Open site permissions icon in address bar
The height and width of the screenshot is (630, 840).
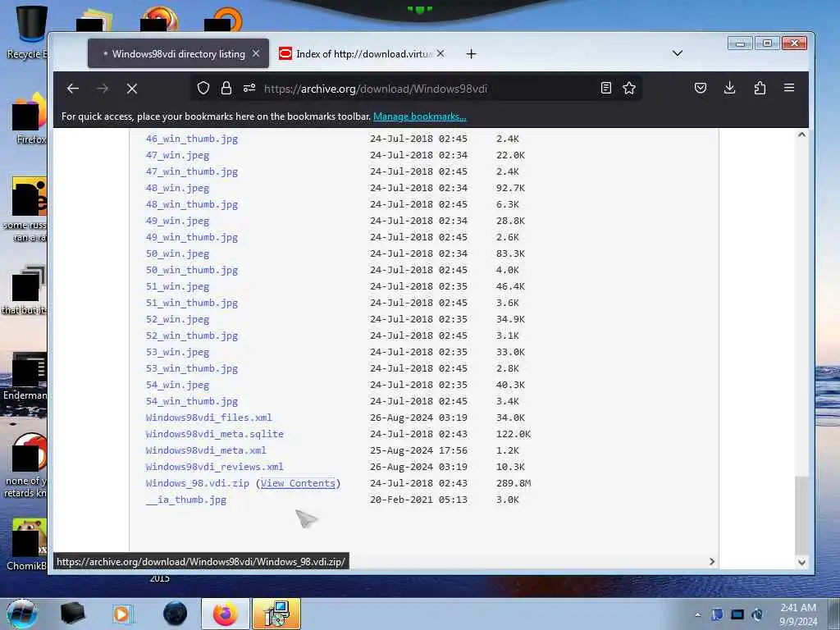pos(249,89)
